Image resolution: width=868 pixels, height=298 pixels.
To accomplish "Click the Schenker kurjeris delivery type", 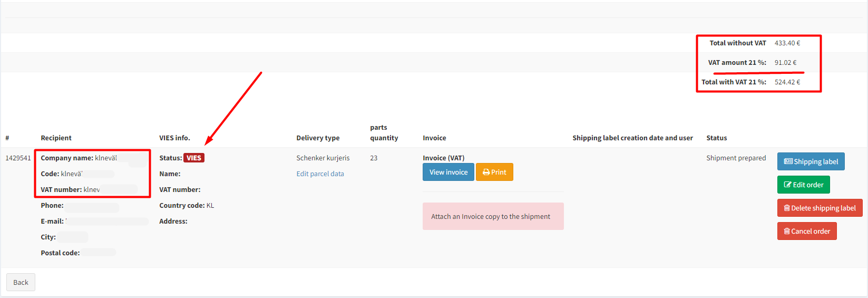I will click(x=323, y=158).
